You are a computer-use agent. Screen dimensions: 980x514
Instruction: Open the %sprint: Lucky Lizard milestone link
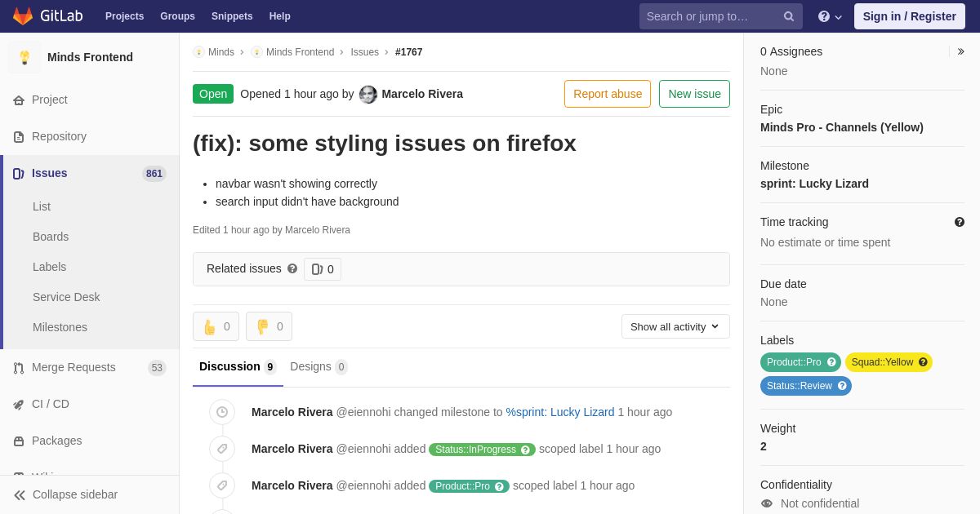coord(560,412)
